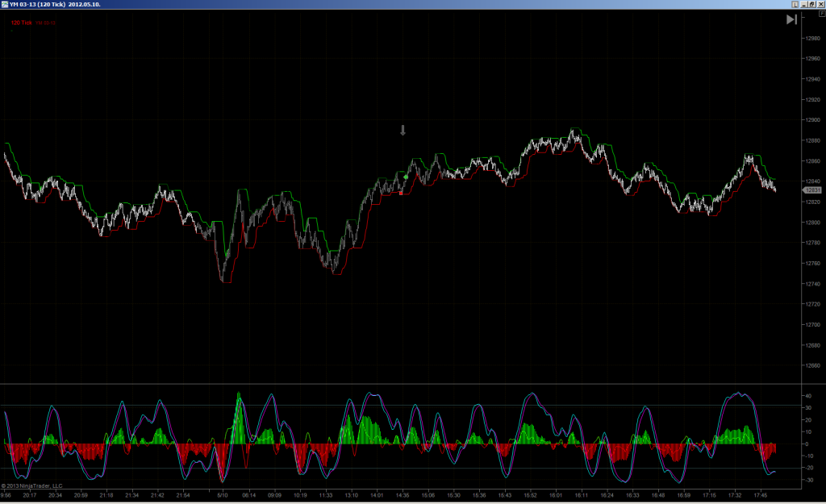Click the 12700 price axis label
Screen dimensions: 826x504
click(813, 325)
